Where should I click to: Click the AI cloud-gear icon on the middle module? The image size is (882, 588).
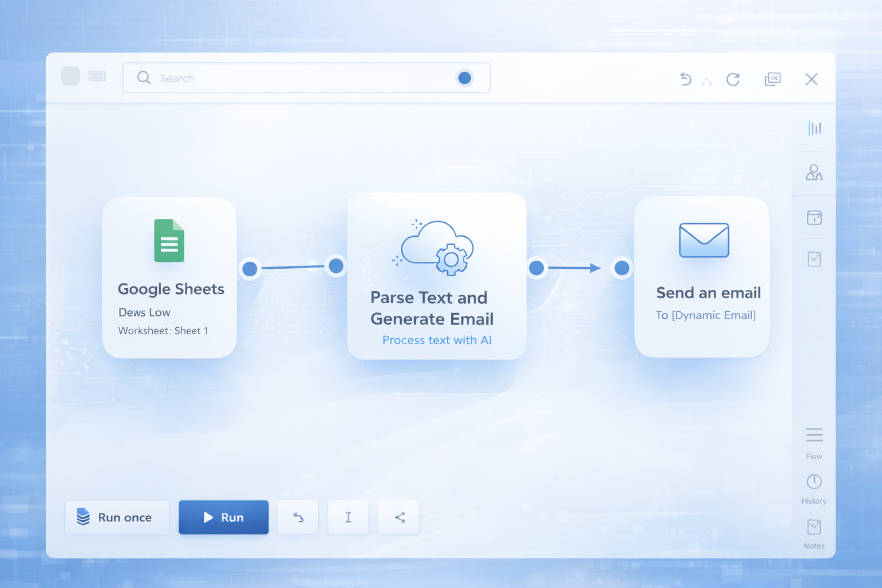pyautogui.click(x=435, y=249)
